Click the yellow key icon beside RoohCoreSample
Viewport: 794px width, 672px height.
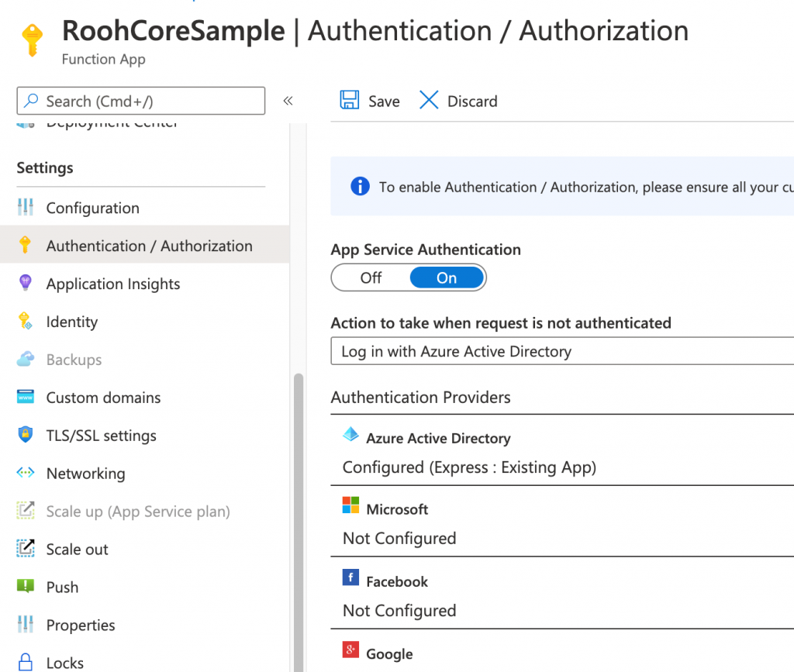point(33,40)
